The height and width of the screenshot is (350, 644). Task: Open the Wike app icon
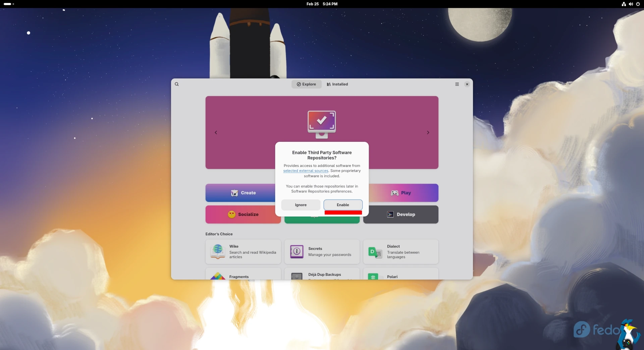pos(218,251)
